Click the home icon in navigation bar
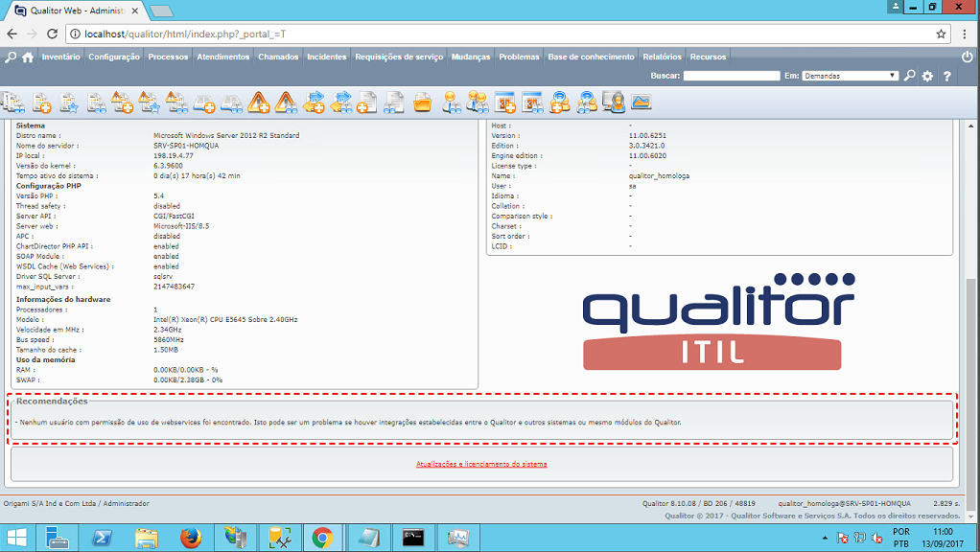 [28, 57]
